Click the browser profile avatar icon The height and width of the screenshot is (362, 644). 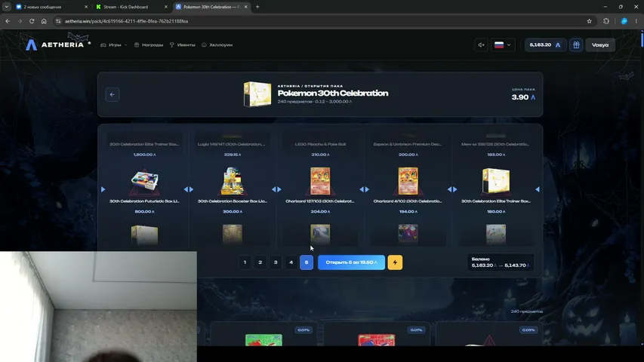(x=624, y=21)
